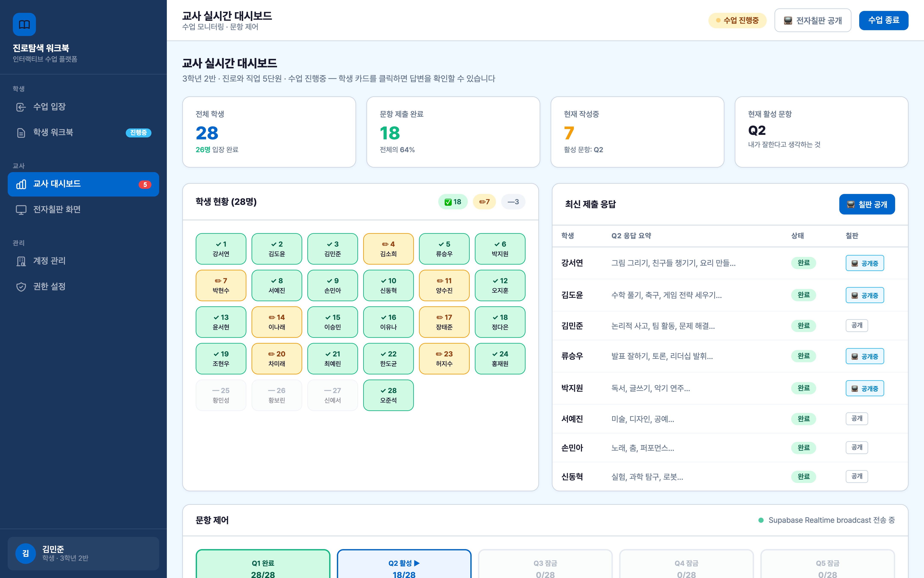Click the 현재 활성 문항 Q2 card
The height and width of the screenshot is (578, 924).
point(821,132)
